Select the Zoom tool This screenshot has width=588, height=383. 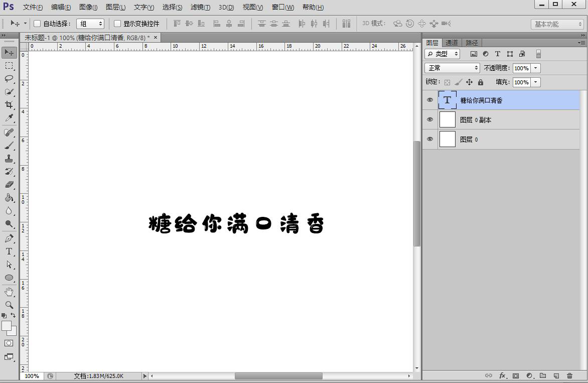pos(9,305)
